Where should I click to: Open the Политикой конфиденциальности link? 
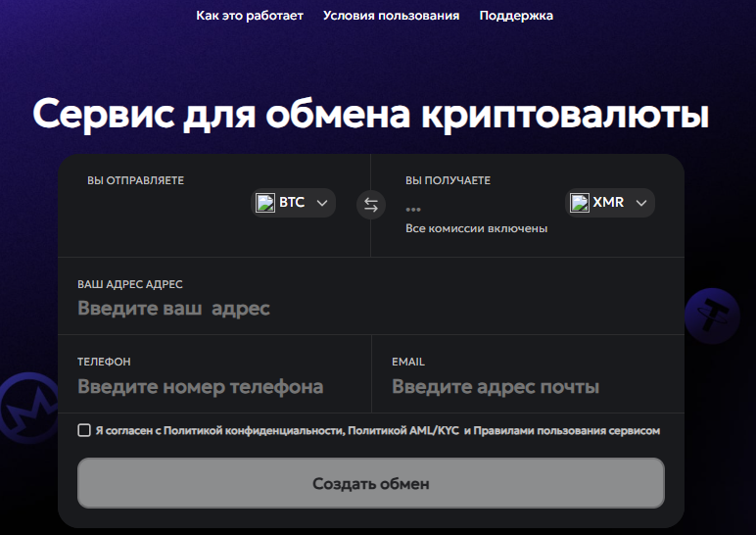pos(254,430)
